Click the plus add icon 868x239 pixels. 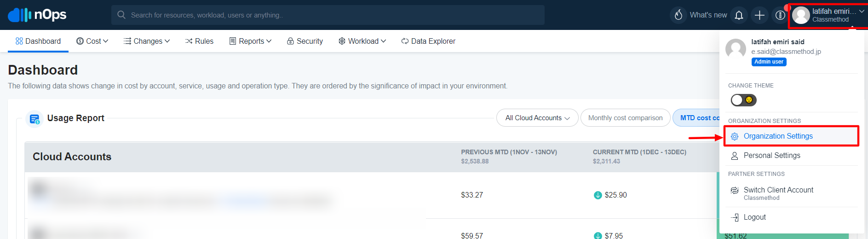click(759, 15)
